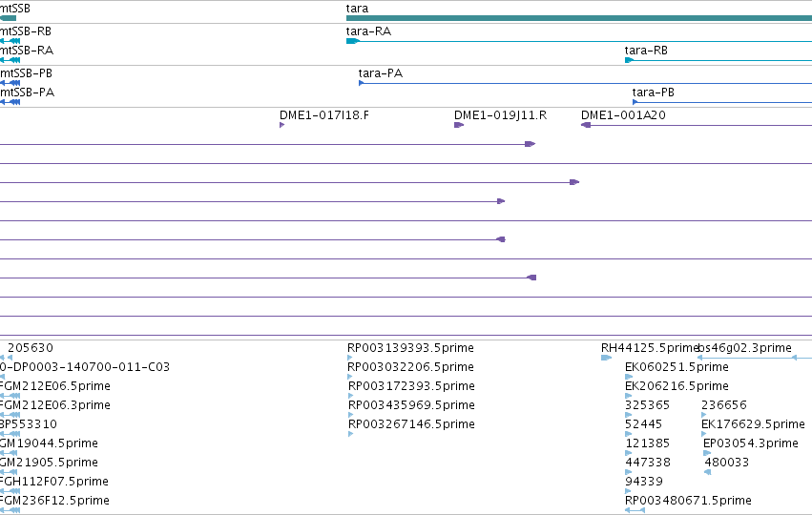Select the mtSSB-PA feature glyph
This screenshot has width=812, height=515.
coord(10,102)
